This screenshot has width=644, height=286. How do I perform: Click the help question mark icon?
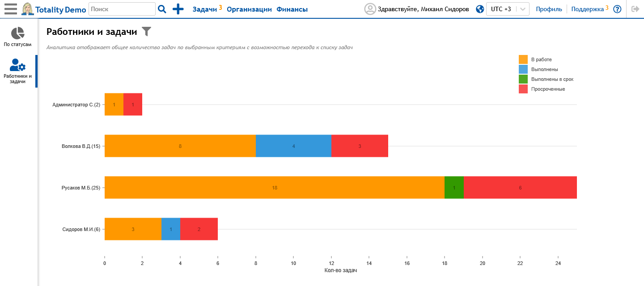click(617, 9)
